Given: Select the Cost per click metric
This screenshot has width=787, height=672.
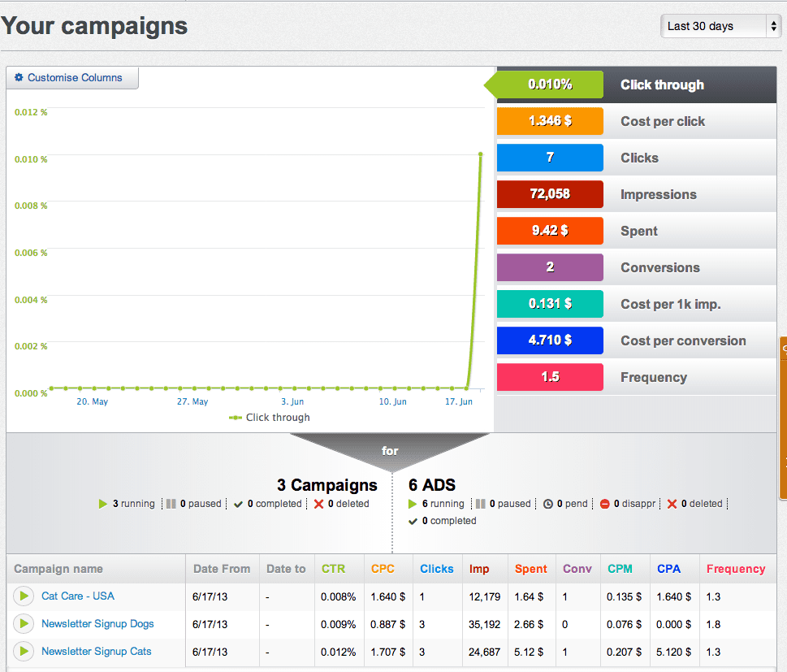Looking at the screenshot, I should click(663, 121).
